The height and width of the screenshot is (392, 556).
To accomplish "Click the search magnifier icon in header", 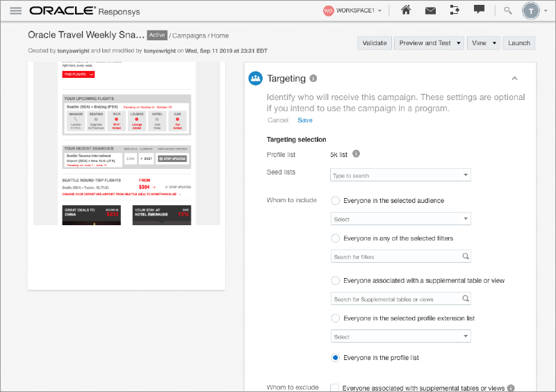I will click(x=508, y=10).
